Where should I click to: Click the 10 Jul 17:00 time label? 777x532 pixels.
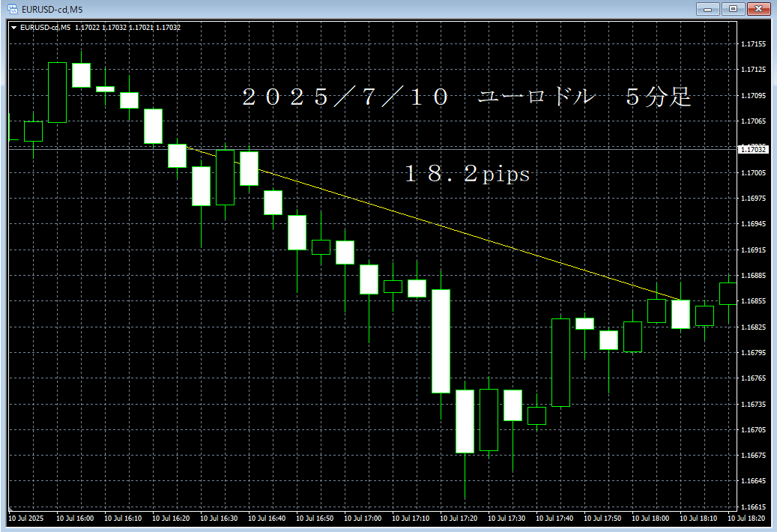tap(363, 518)
